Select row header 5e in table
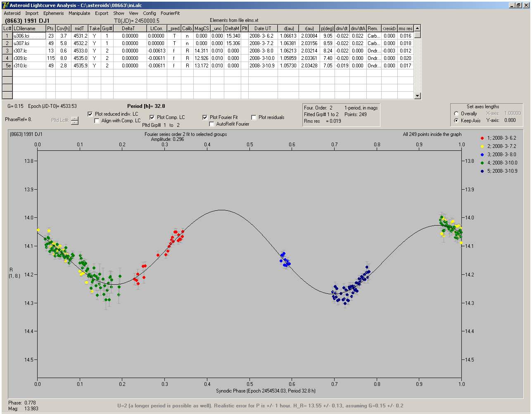 pos(7,66)
